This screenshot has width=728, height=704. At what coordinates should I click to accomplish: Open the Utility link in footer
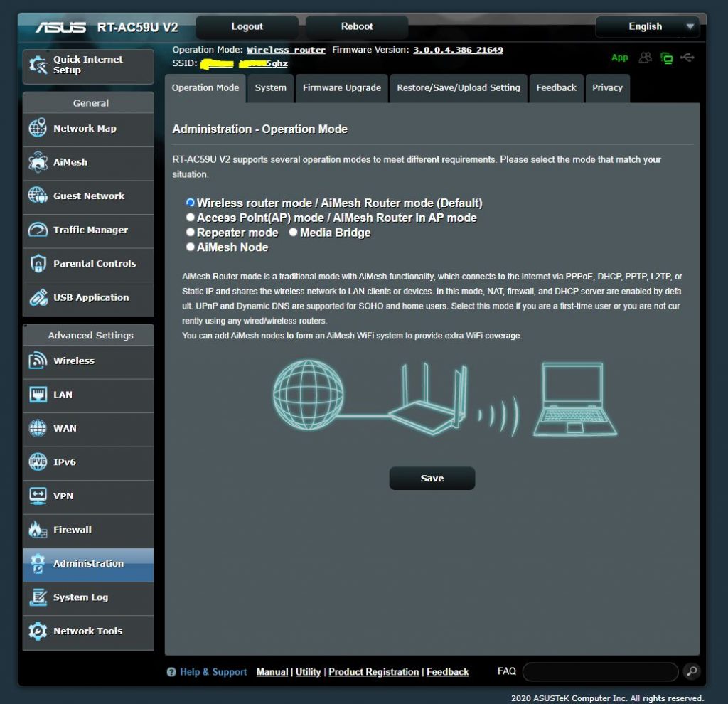(309, 672)
